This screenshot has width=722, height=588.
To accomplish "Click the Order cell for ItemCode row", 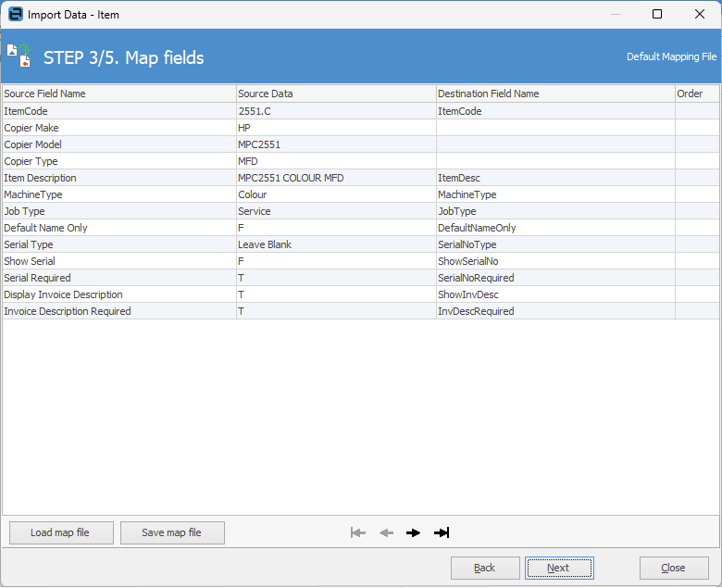I will tap(696, 111).
